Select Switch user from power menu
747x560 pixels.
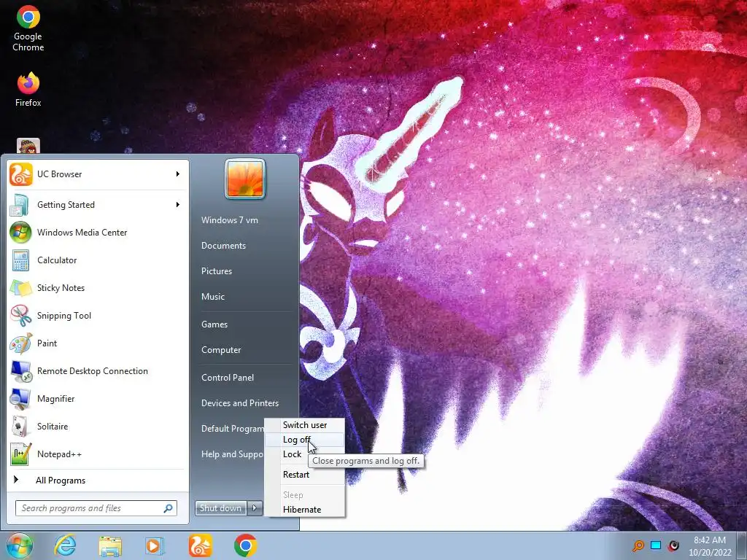click(305, 425)
